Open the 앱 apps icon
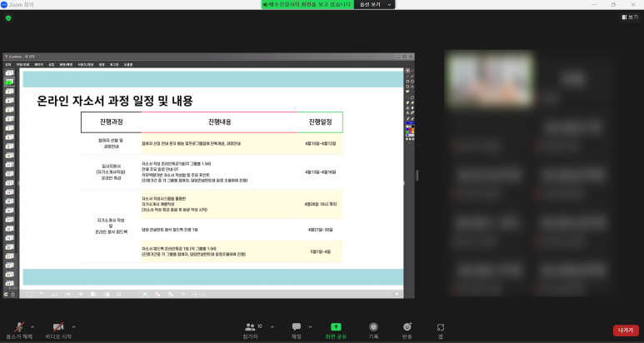644x343 pixels. pos(440,328)
